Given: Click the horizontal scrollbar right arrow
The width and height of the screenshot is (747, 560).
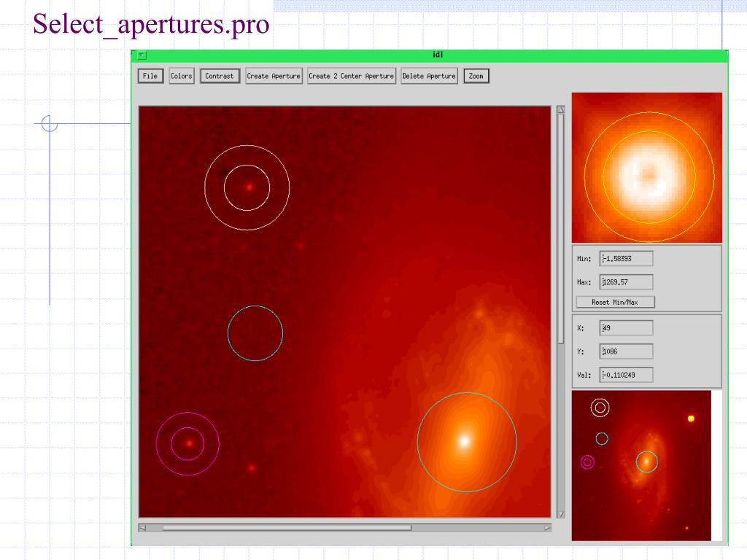Looking at the screenshot, I should coord(547,528).
